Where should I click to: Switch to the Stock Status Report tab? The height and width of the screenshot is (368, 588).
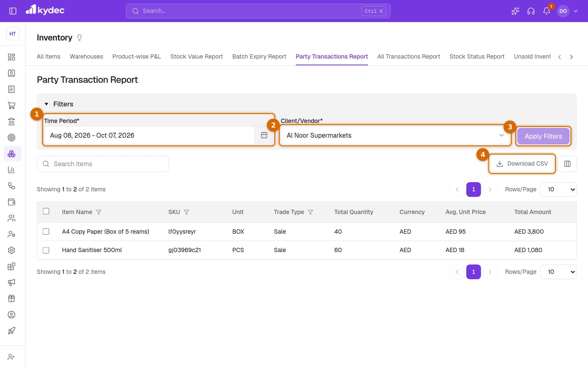point(477,57)
